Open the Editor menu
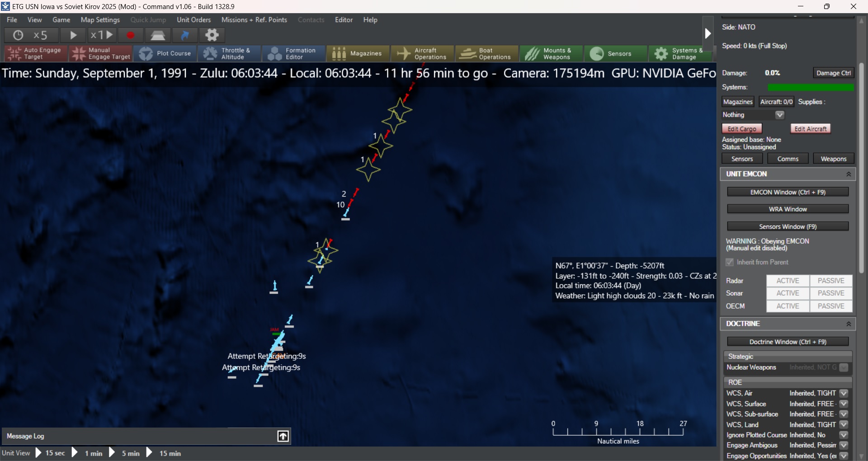Screen dimensions: 868x461 coord(344,20)
